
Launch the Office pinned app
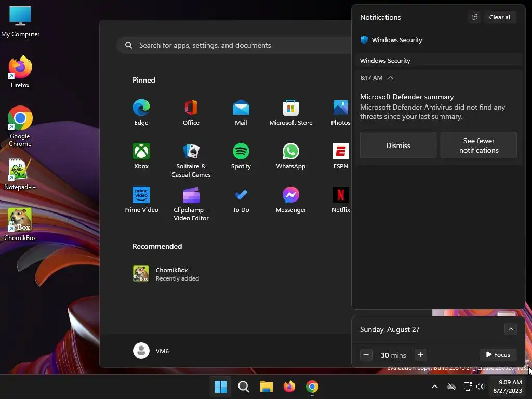point(191,113)
